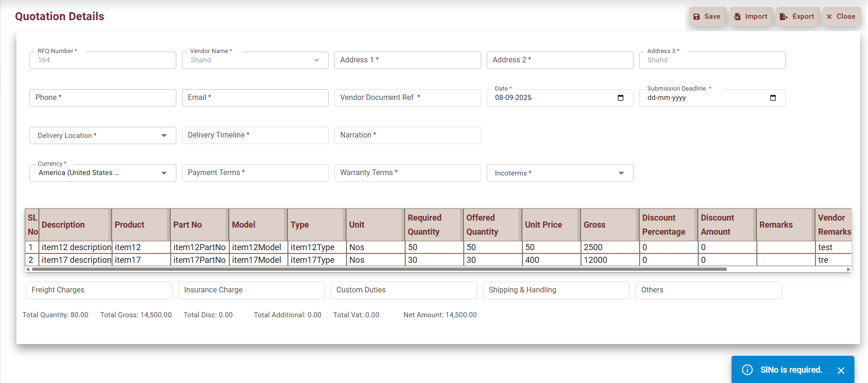Image resolution: width=868 pixels, height=383 pixels.
Task: Focus the Payment Terms input field
Action: pos(255,173)
